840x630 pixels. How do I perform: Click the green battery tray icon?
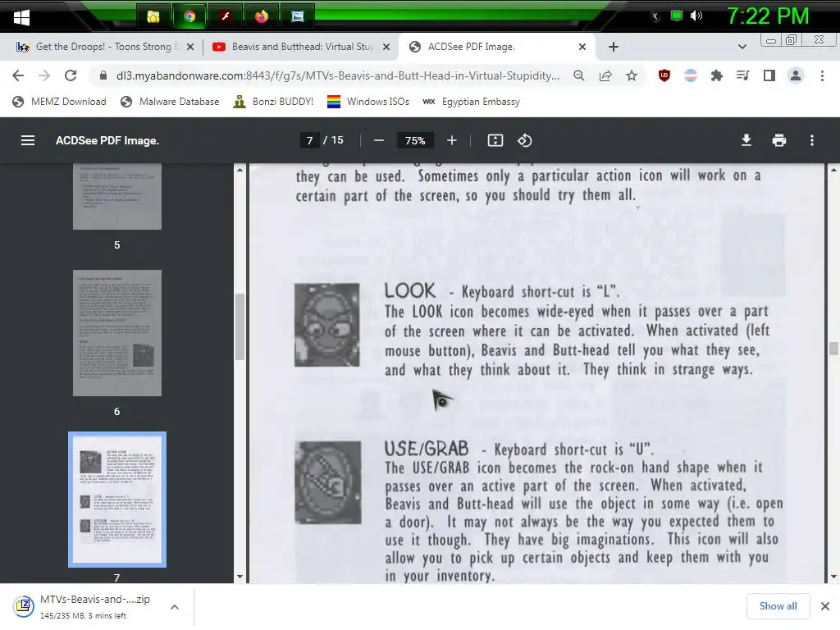(x=677, y=16)
